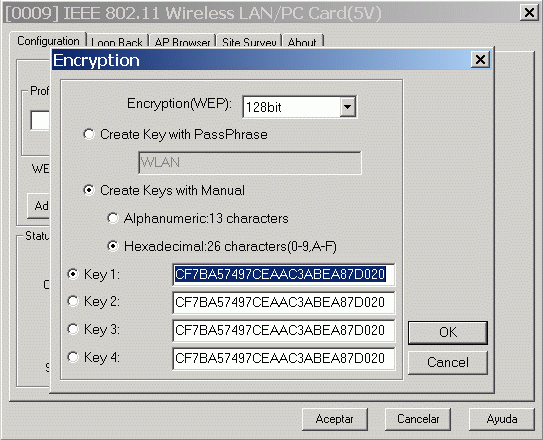Open the Site Survey tab
Image resolution: width=543 pixels, height=440 pixels.
click(249, 41)
